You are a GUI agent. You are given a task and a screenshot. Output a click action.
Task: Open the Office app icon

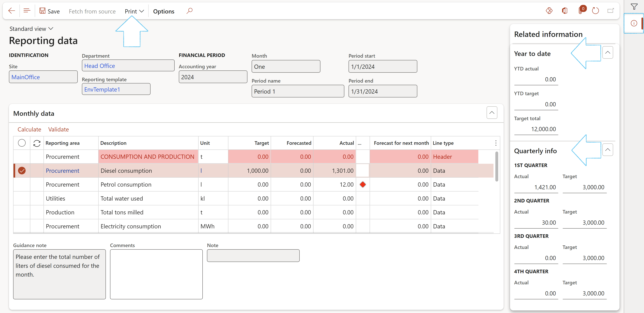[x=564, y=11]
